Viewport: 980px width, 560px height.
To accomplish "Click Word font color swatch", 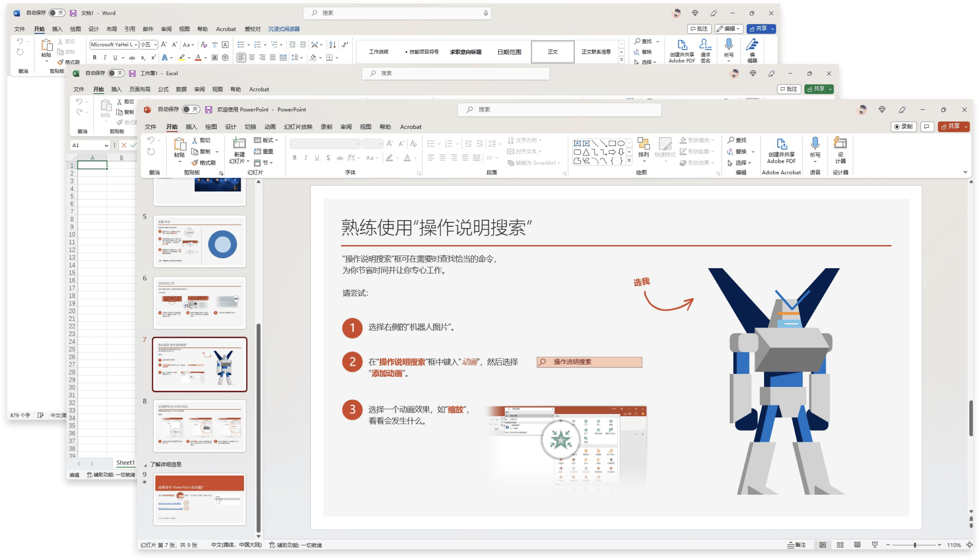I will point(198,58).
